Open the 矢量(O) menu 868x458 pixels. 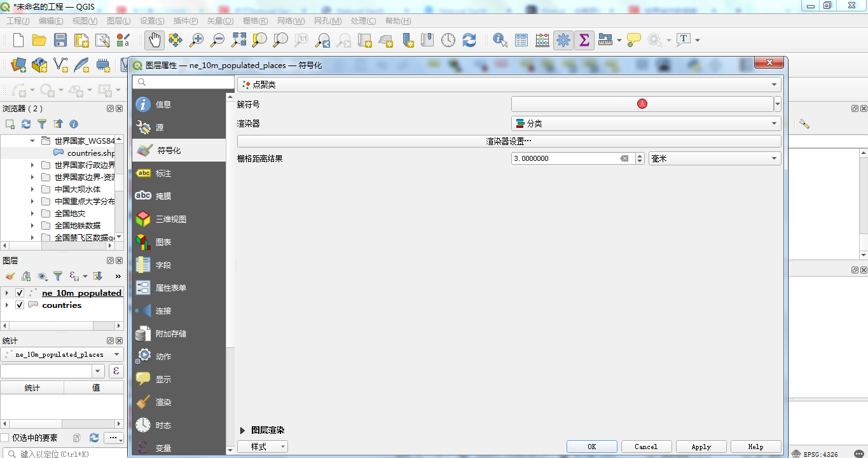click(x=220, y=21)
